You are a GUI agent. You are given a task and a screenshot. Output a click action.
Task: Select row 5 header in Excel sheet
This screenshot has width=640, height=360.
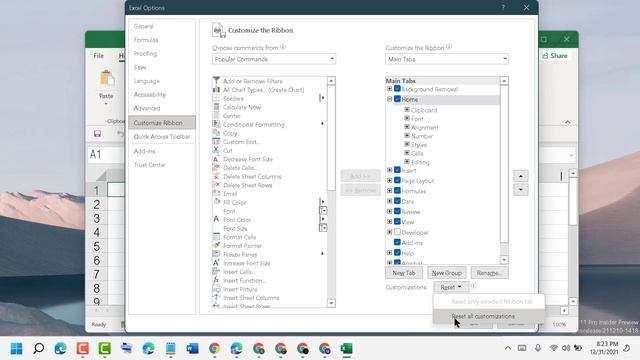click(x=96, y=247)
